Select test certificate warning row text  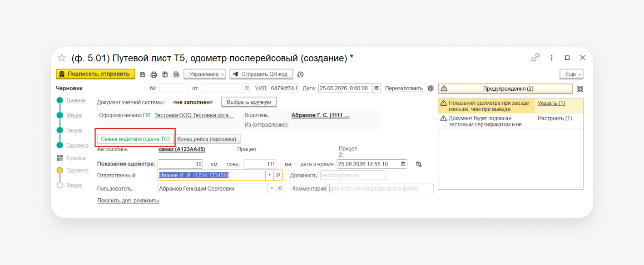coord(488,121)
